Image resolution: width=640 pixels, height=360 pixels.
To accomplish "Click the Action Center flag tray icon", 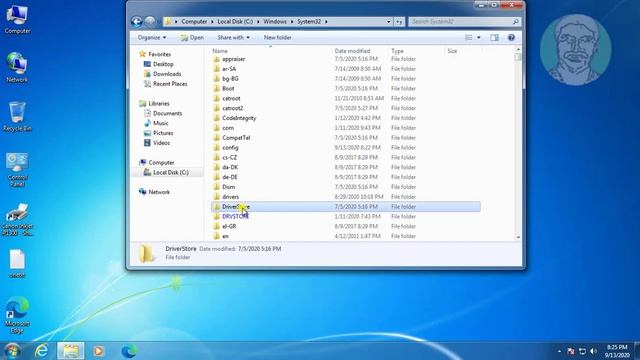I will [x=571, y=351].
